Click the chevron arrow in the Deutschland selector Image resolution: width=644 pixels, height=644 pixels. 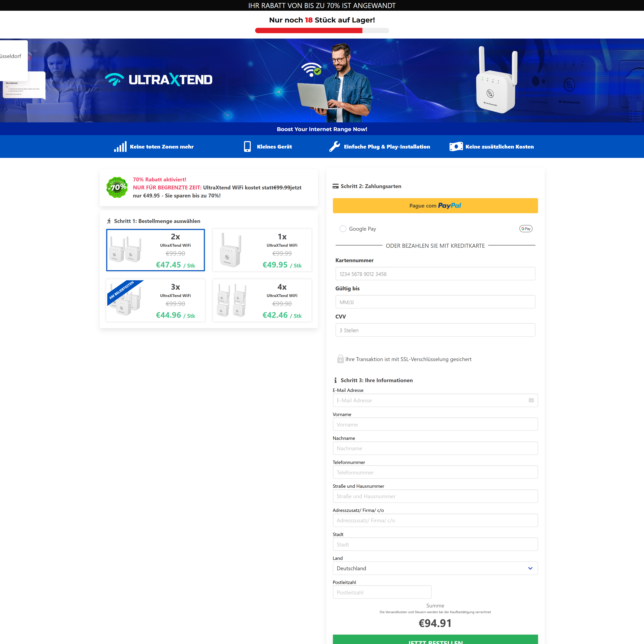pos(530,568)
